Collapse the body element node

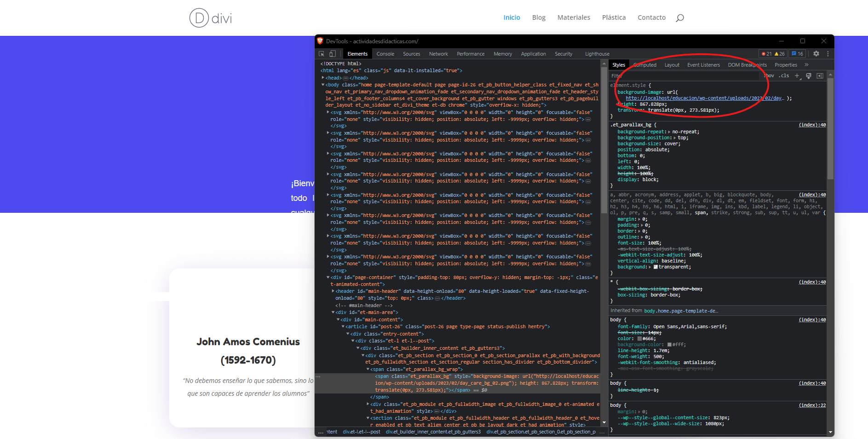click(x=323, y=85)
